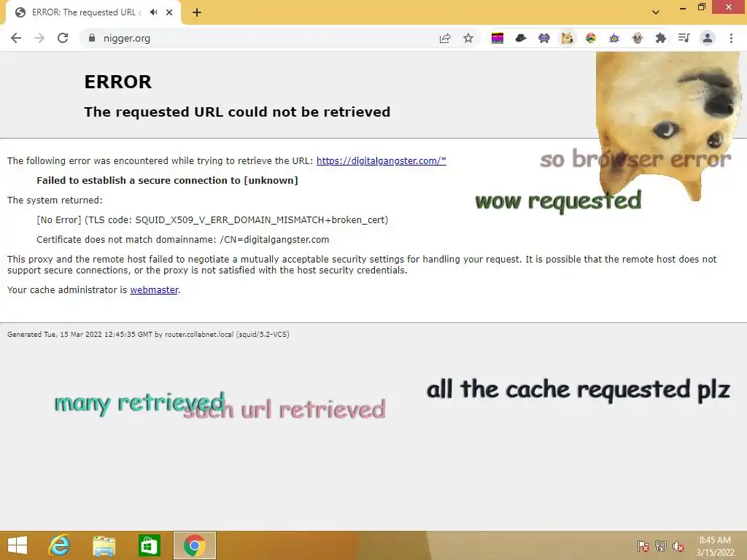This screenshot has width=747, height=560.
Task: Open the taskbar clock showing 8:45 AM
Action: click(715, 546)
